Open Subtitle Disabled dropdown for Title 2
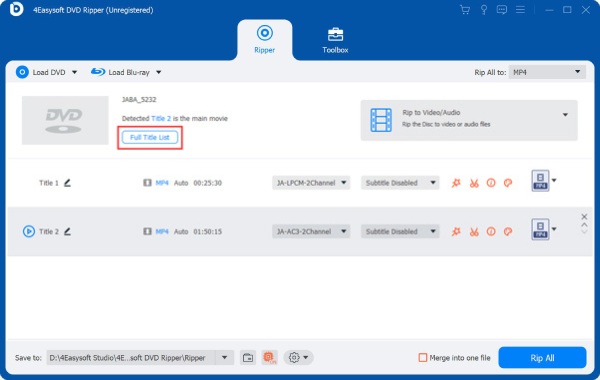Viewport: 600px width, 380px height. point(400,232)
